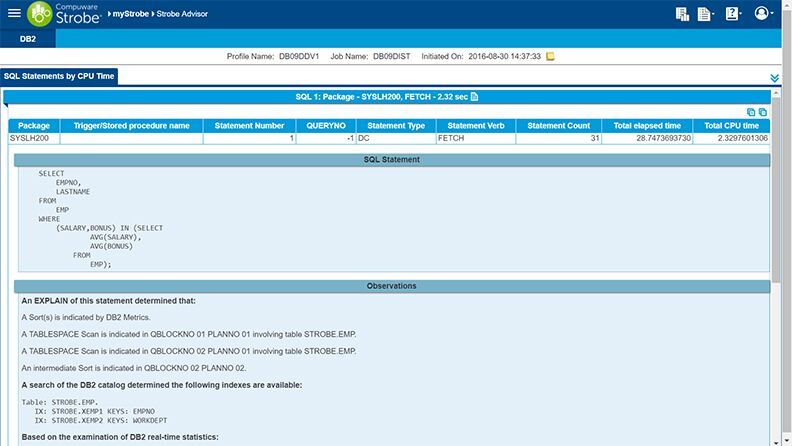
Task: Select the DB2 tab
Action: (x=28, y=39)
